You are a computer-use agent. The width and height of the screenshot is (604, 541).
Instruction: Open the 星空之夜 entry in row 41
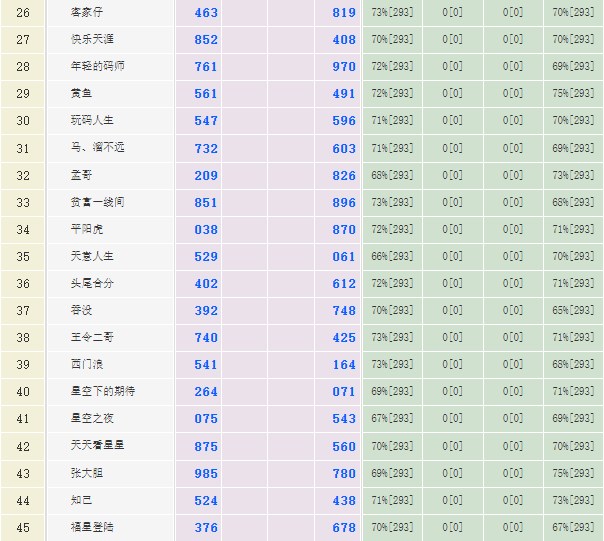pyautogui.click(x=91, y=419)
